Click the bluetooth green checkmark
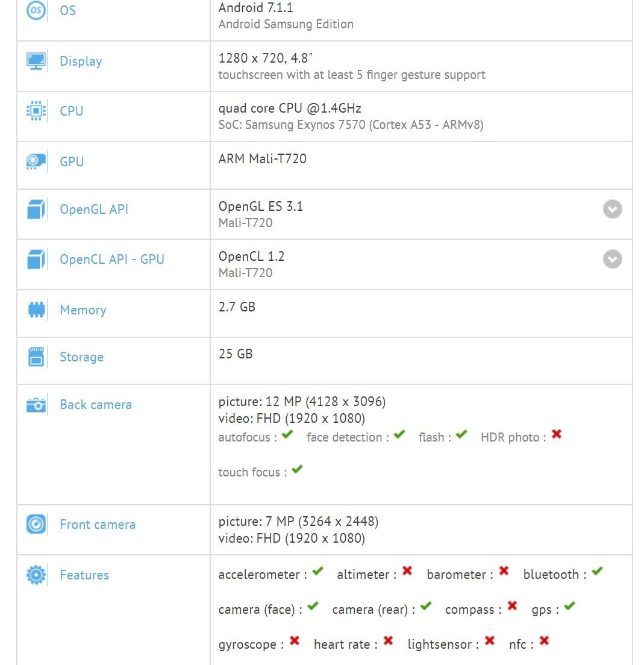This screenshot has width=644, height=665. point(597,571)
